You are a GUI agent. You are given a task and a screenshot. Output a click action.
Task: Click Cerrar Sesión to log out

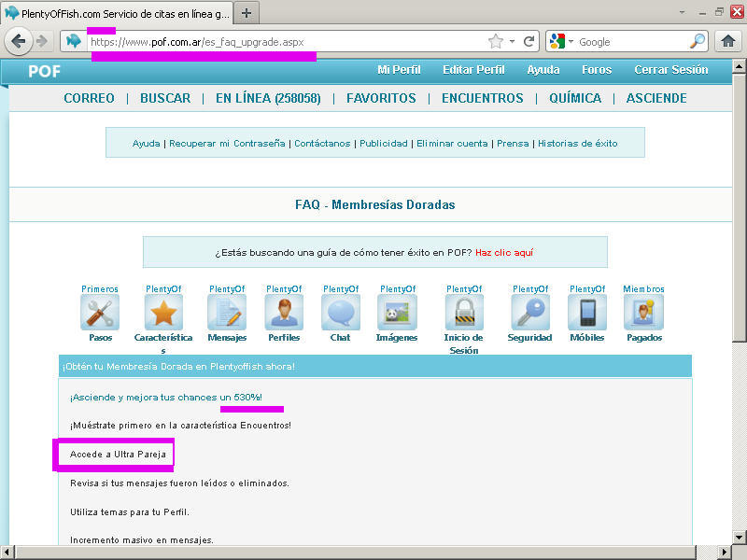coord(670,70)
